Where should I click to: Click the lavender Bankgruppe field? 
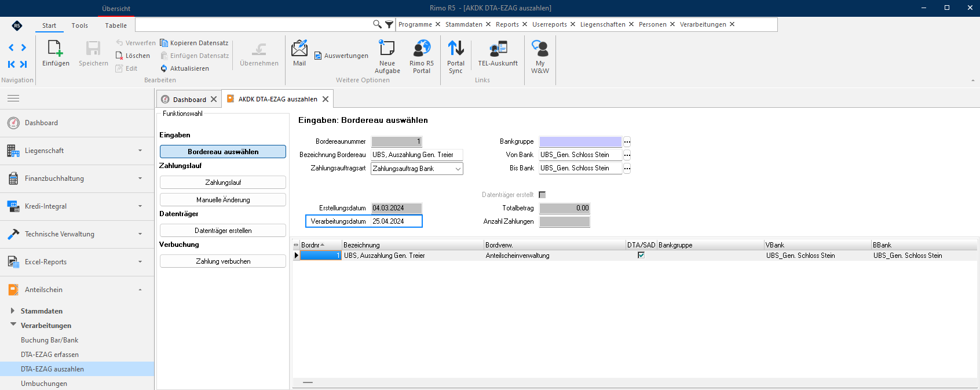click(580, 141)
